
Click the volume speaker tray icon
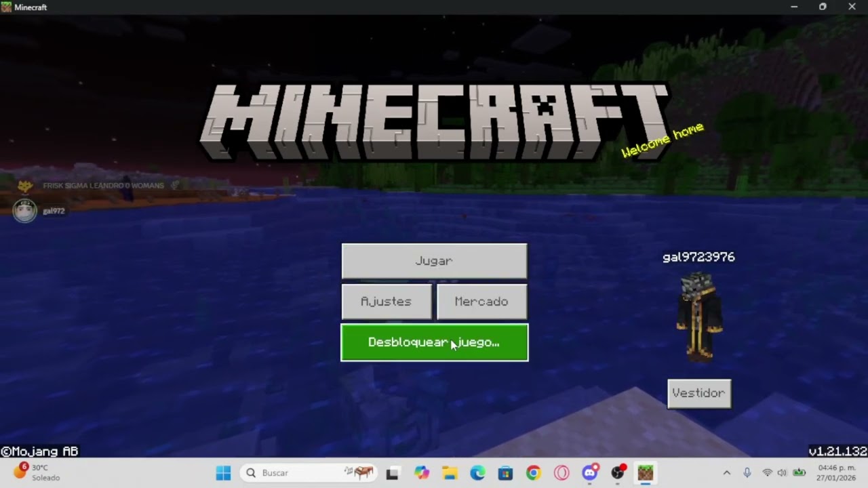(782, 473)
